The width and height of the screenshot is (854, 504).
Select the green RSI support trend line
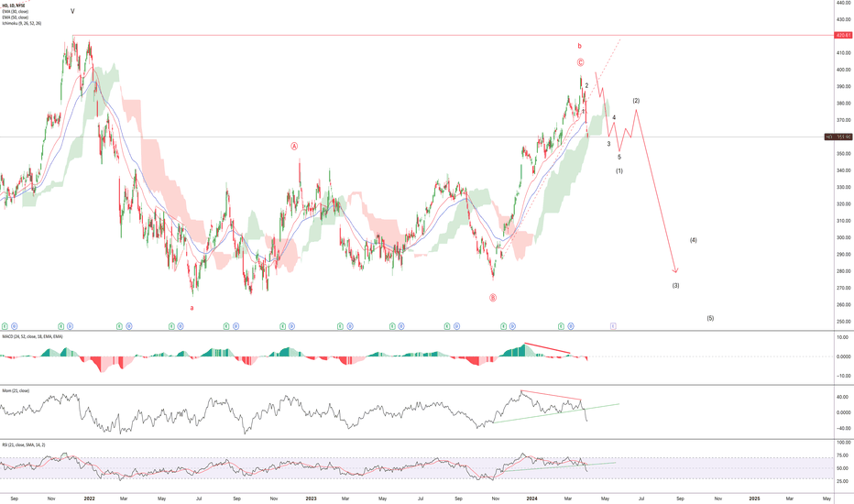tap(559, 467)
